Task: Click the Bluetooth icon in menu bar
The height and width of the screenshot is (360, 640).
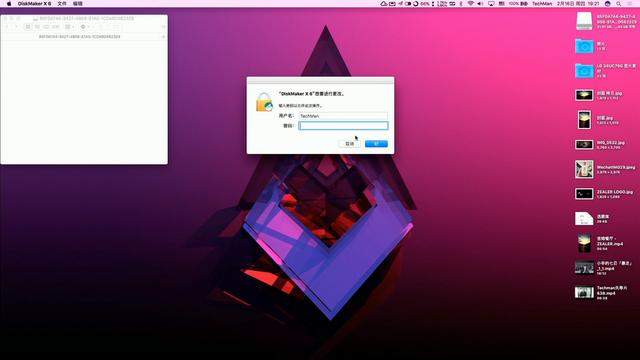Action: (461, 3)
